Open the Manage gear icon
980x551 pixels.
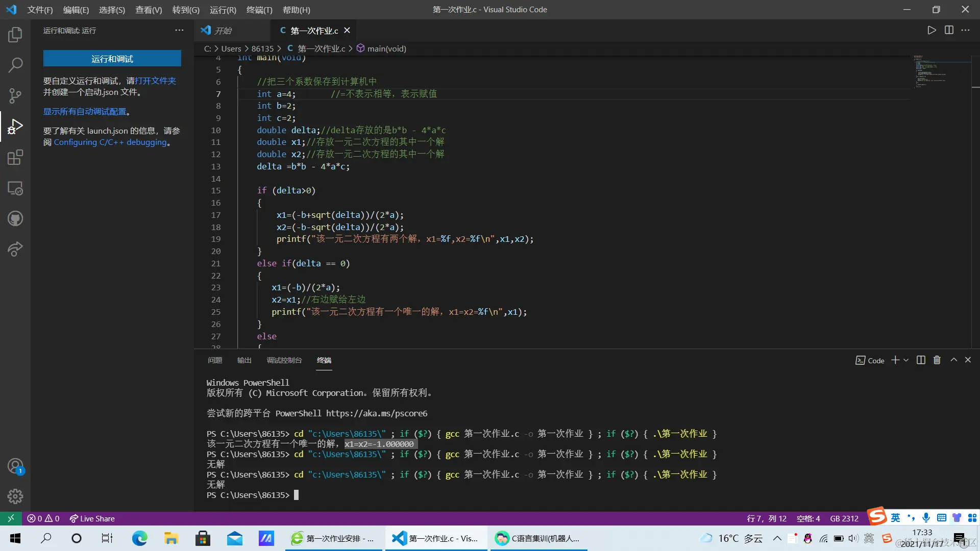pyautogui.click(x=15, y=496)
